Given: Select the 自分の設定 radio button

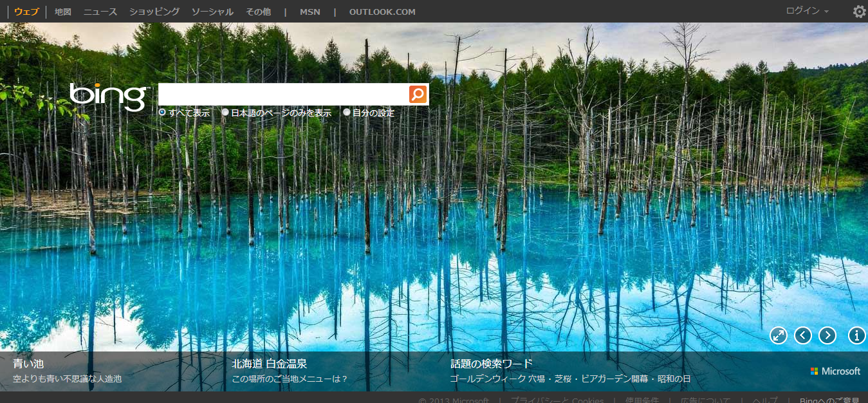Looking at the screenshot, I should (347, 113).
